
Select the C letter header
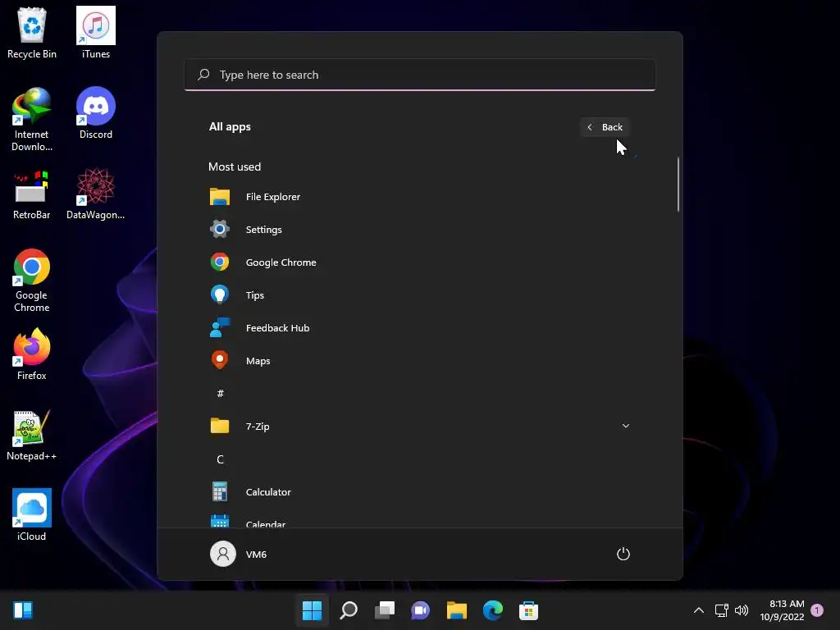point(220,459)
